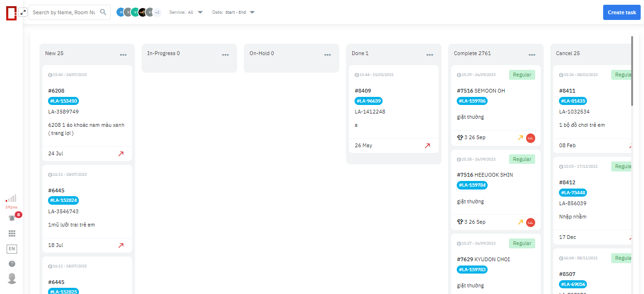This screenshot has width=644, height=294.
Task: Open the New column options menu
Action: pyautogui.click(x=123, y=55)
